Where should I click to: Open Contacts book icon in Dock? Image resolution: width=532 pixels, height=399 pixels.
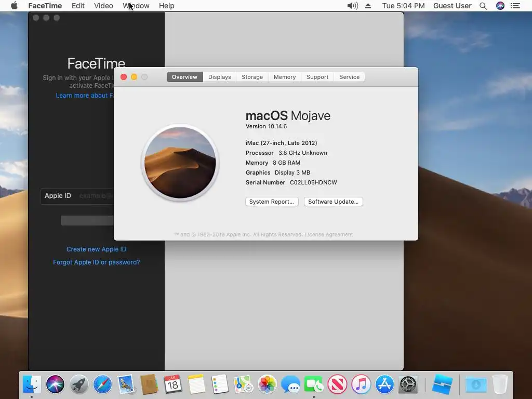pyautogui.click(x=149, y=384)
